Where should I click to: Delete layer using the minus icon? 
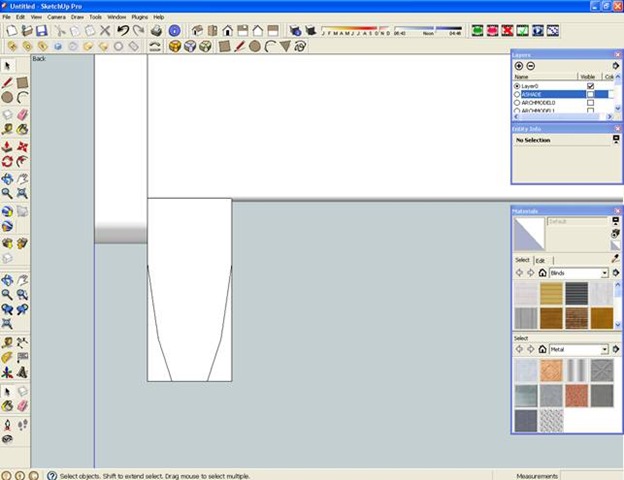531,66
